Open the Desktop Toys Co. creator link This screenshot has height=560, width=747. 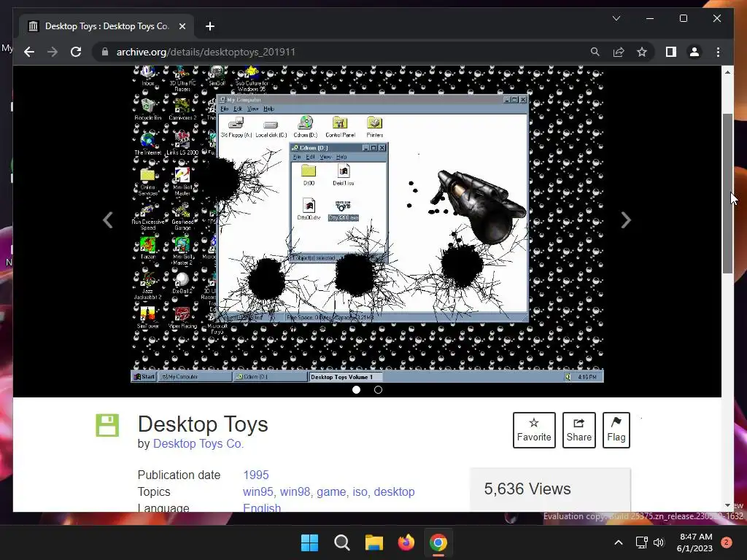pyautogui.click(x=198, y=443)
